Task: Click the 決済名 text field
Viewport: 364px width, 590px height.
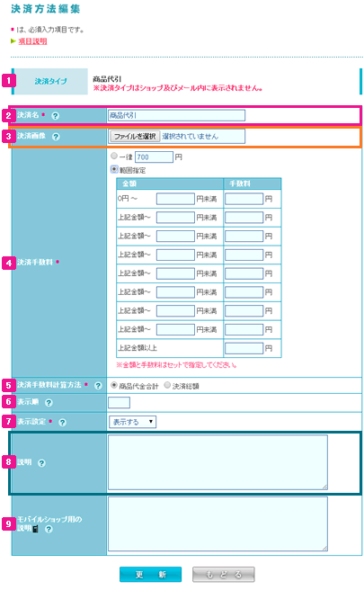Action: click(x=176, y=115)
